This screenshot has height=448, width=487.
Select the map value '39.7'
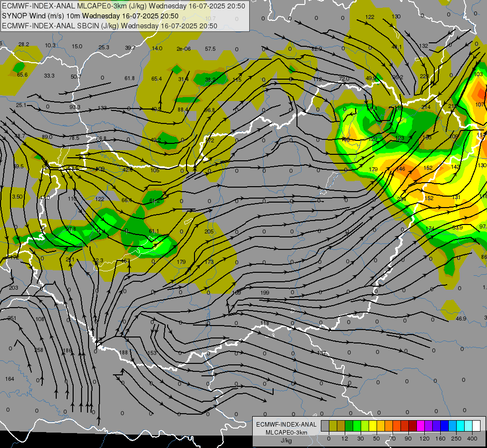pyautogui.click(x=130, y=48)
